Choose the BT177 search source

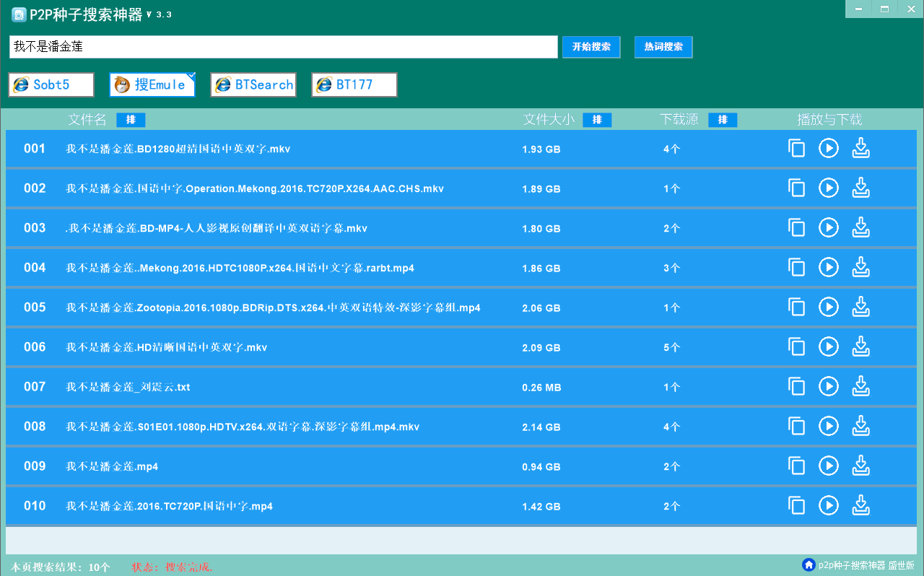coord(354,84)
